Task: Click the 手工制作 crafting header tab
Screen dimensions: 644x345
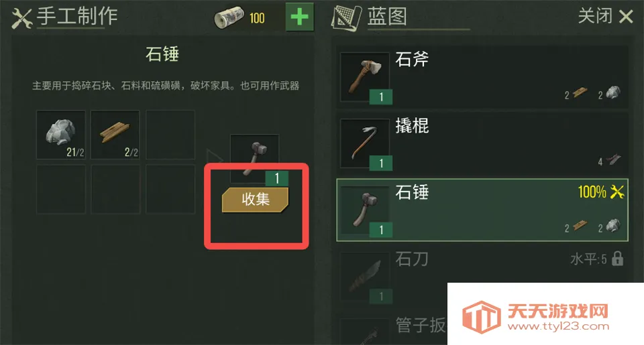Action: [77, 17]
